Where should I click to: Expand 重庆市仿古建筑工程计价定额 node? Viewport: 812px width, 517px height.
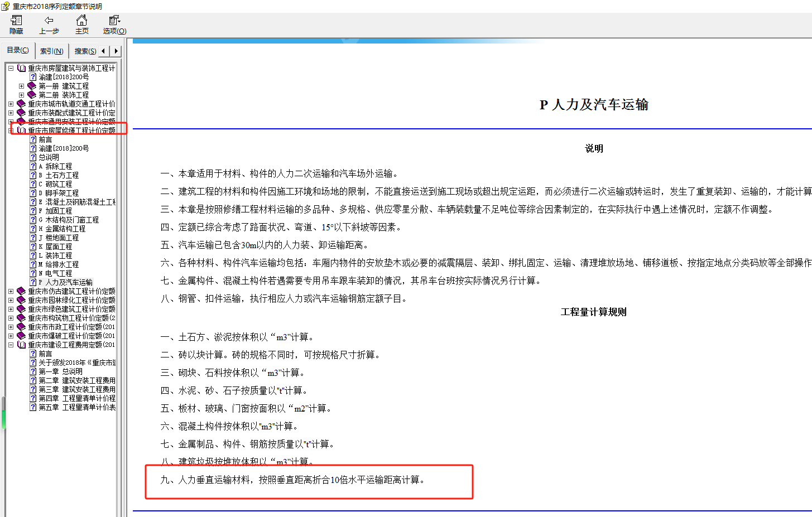click(11, 291)
